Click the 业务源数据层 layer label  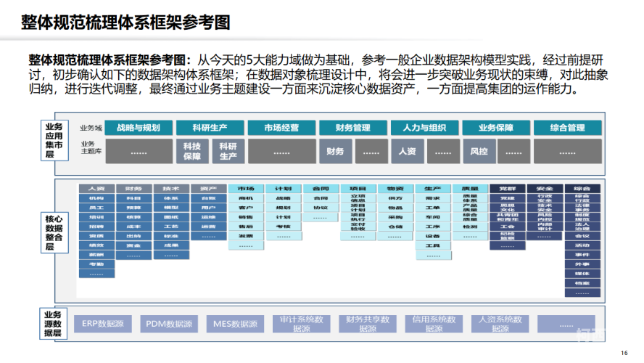pos(53,324)
